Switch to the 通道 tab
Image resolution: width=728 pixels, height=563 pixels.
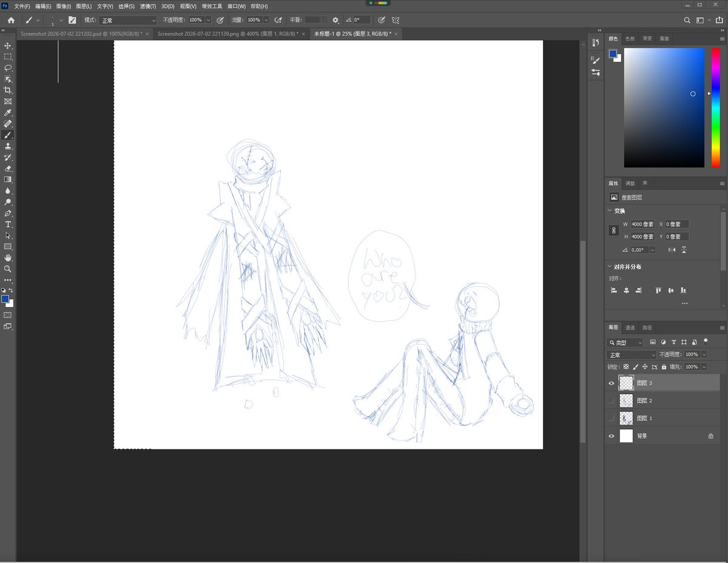coord(630,328)
